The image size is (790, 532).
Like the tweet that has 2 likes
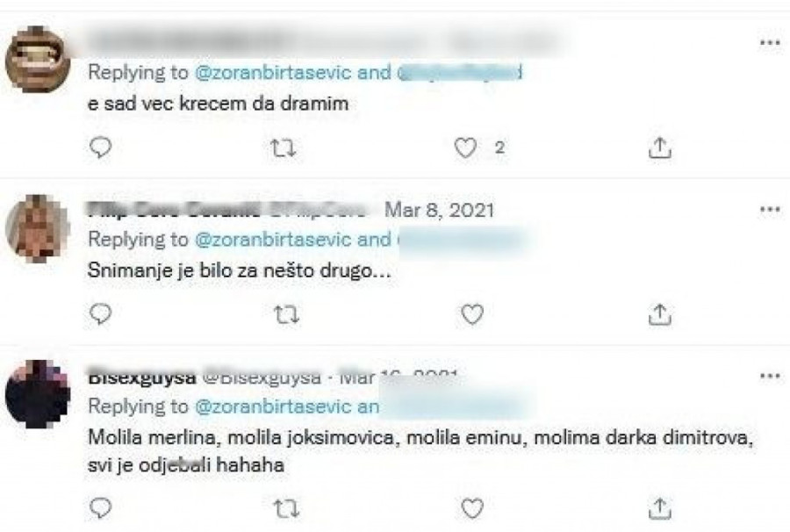click(x=465, y=147)
